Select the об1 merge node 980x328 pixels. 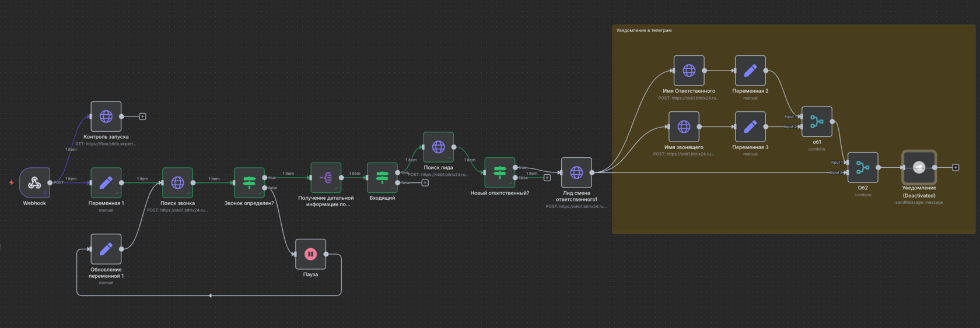pyautogui.click(x=817, y=122)
